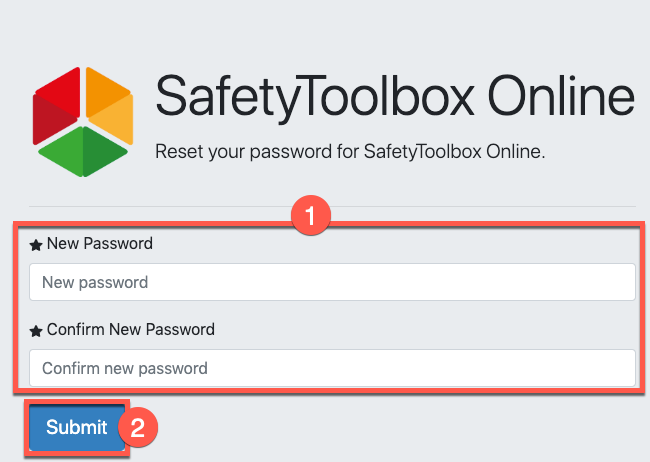The width and height of the screenshot is (650, 462).
Task: Click the star icon beside New Password
Action: (x=36, y=245)
